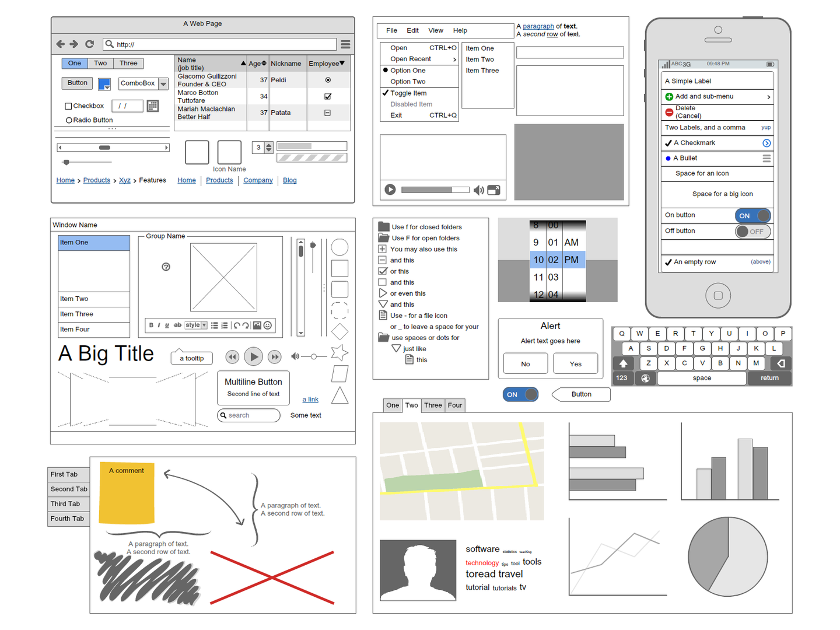Increase the numeric stepper value
Image resolution: width=840 pixels, height=630 pixels.
pos(269,145)
